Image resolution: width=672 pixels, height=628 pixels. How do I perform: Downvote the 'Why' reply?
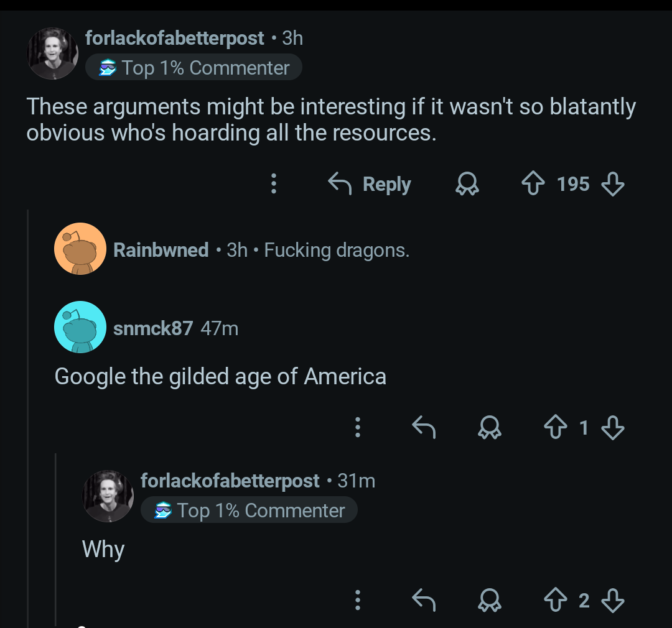[x=613, y=601]
